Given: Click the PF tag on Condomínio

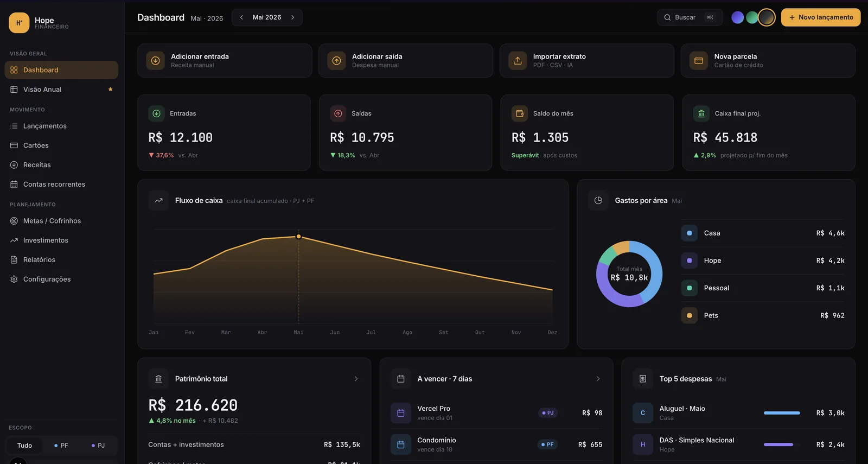Looking at the screenshot, I should point(548,444).
